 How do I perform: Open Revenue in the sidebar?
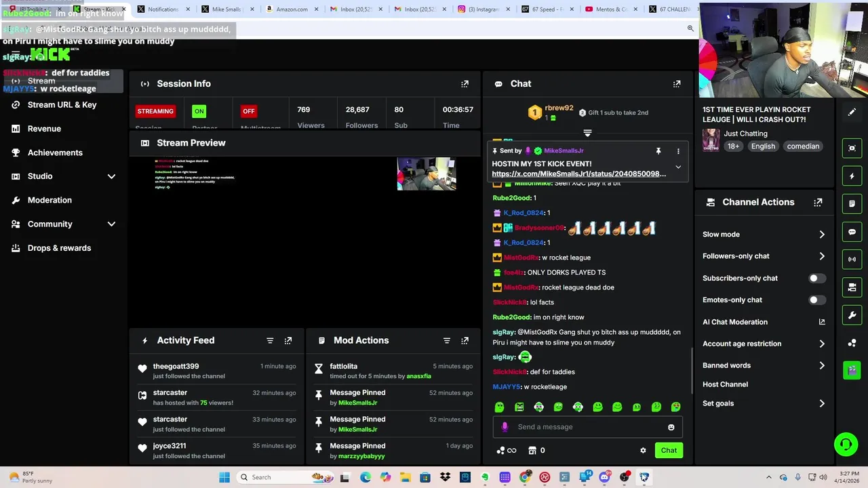[x=44, y=129]
